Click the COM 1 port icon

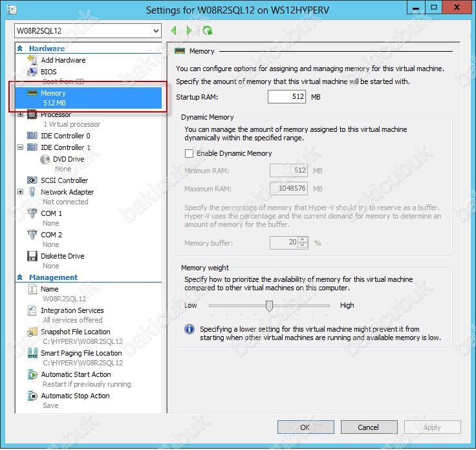pyautogui.click(x=32, y=213)
